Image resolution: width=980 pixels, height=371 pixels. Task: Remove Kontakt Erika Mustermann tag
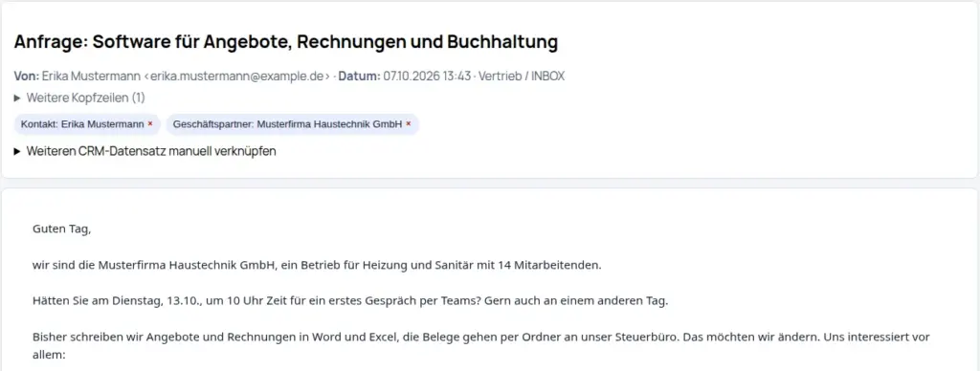coord(150,124)
